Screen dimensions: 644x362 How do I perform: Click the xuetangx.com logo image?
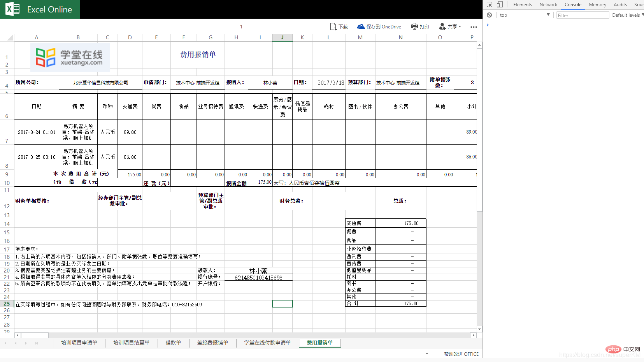(x=70, y=58)
